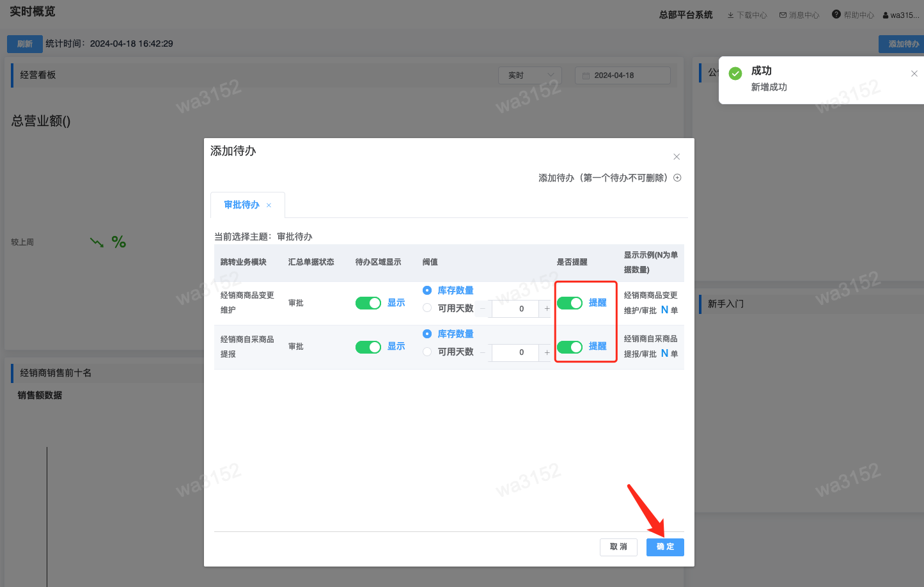Open the 实时 dropdown in 经营看板
This screenshot has height=587, width=924.
click(x=530, y=75)
